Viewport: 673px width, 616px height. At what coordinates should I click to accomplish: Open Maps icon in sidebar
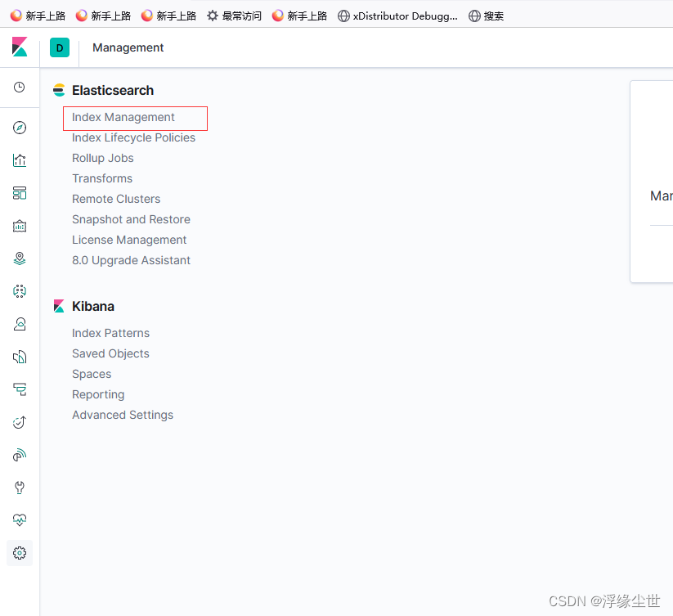pyautogui.click(x=20, y=259)
